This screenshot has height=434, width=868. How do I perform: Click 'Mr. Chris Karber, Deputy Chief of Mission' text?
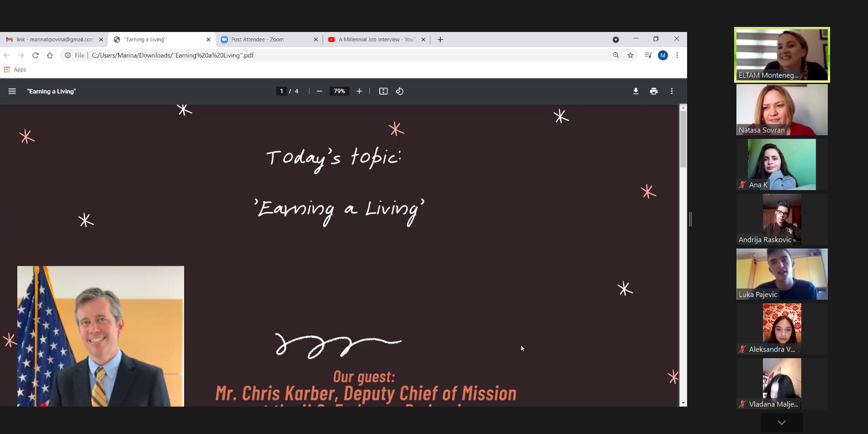pyautogui.click(x=366, y=393)
